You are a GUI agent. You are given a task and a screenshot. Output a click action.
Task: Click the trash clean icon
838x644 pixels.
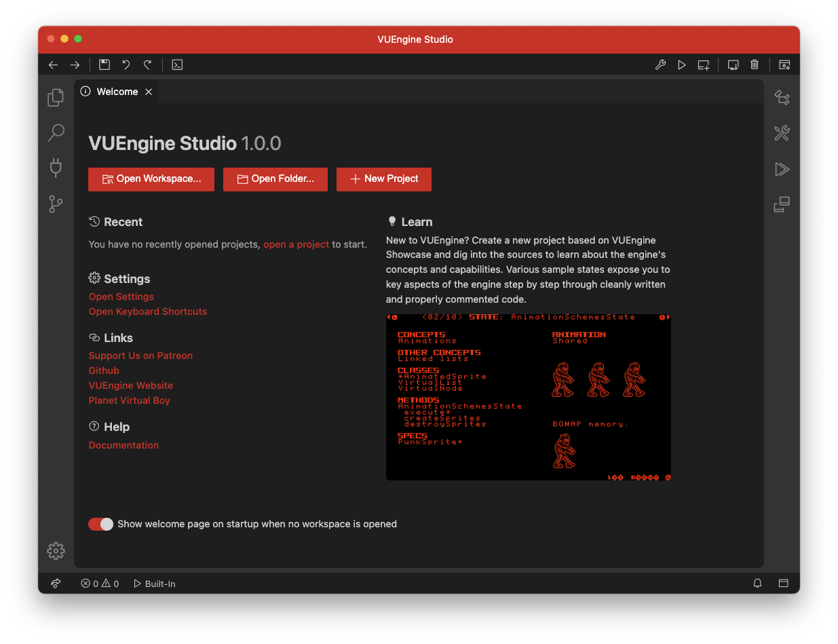(x=755, y=64)
